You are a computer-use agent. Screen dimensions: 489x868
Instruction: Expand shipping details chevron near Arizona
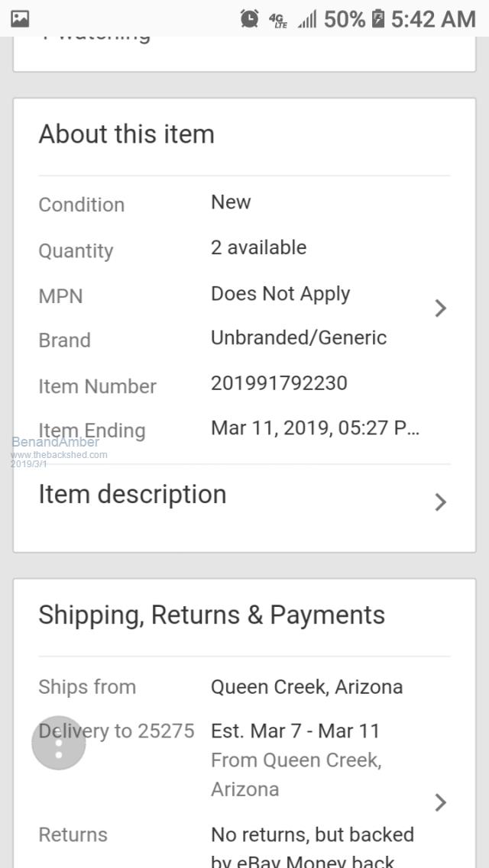point(440,802)
